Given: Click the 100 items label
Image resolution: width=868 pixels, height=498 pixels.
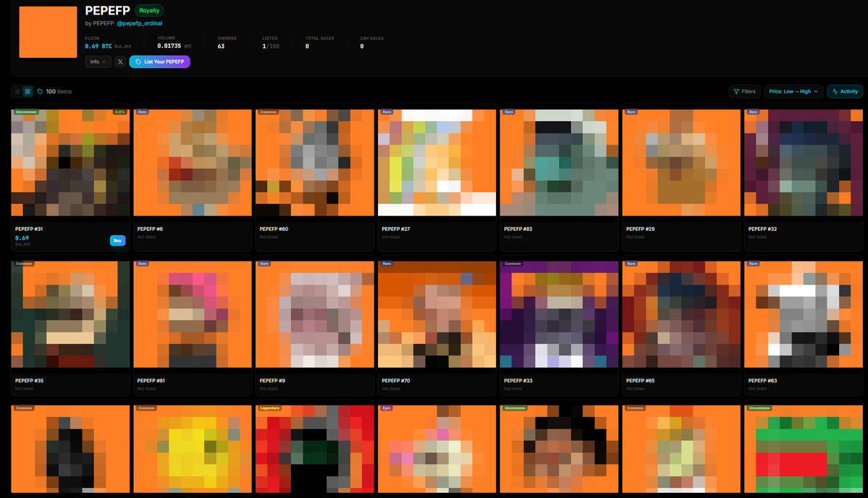Looking at the screenshot, I should click(x=59, y=92).
